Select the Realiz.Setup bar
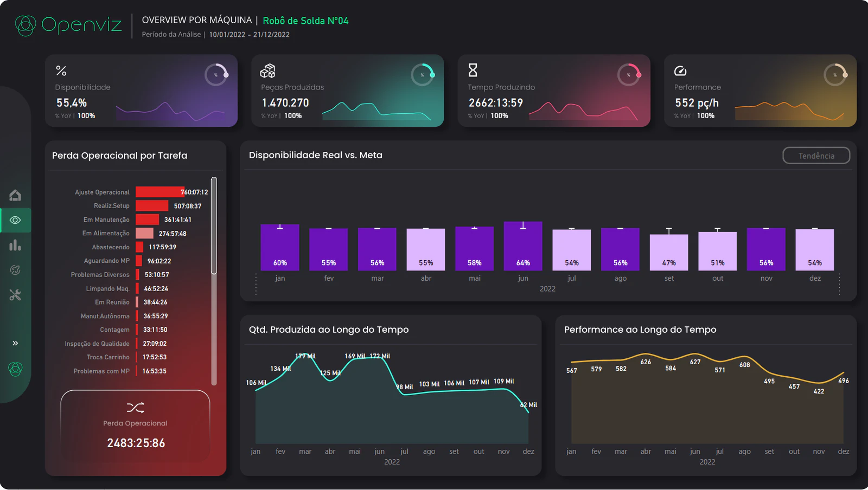868x490 pixels. point(152,206)
